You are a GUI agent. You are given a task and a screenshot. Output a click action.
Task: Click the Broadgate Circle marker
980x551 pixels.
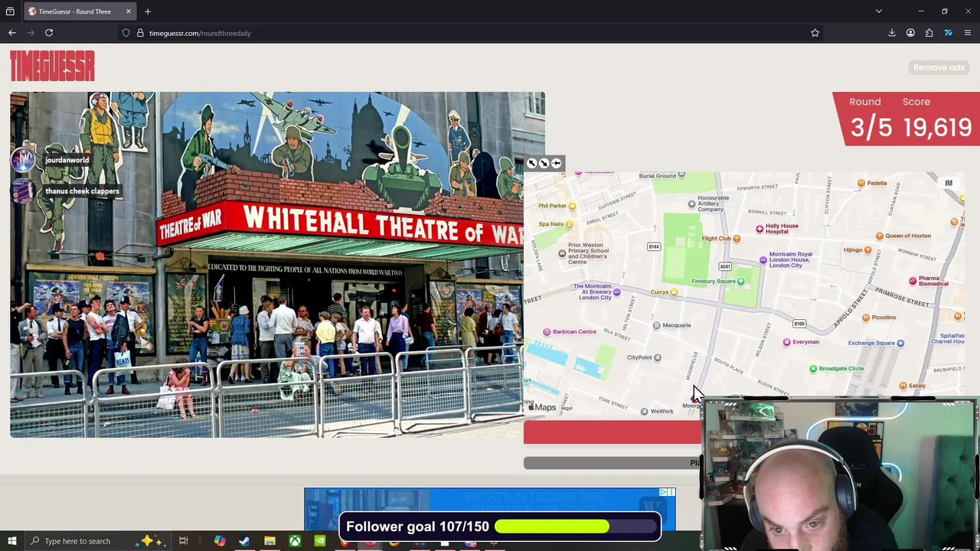click(x=813, y=369)
